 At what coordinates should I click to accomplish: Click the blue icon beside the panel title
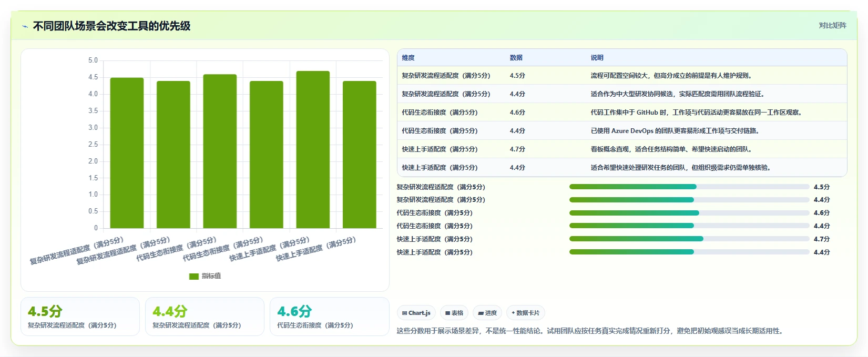click(25, 26)
